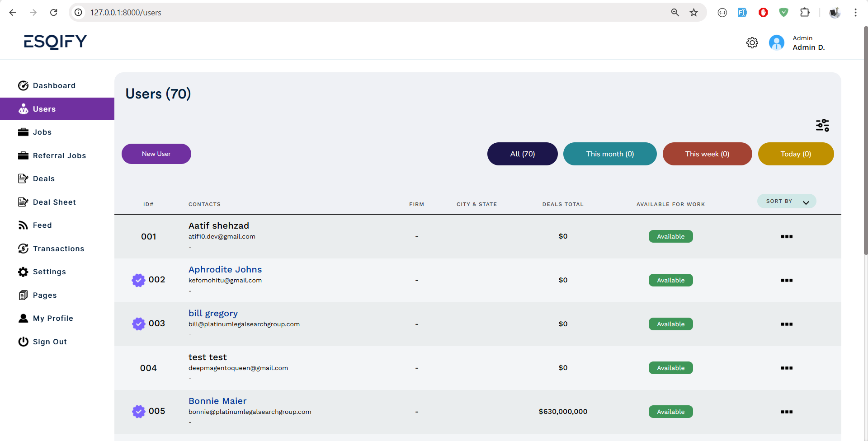Click the browser address bar

362,13
